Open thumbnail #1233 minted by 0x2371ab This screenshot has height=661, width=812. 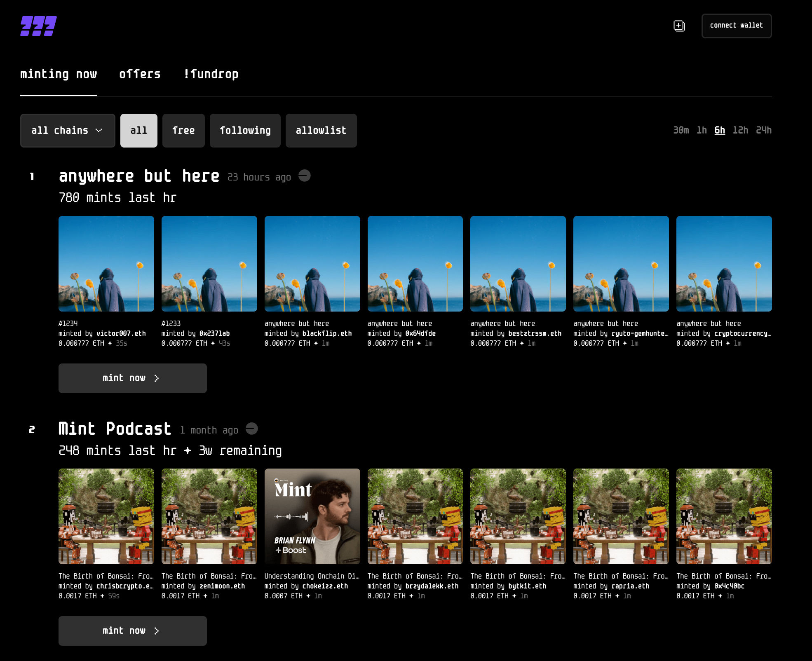click(x=209, y=264)
